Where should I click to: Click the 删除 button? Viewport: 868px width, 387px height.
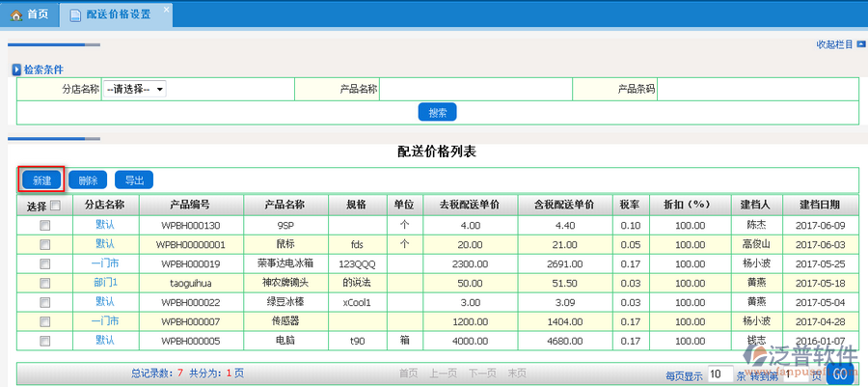point(88,180)
